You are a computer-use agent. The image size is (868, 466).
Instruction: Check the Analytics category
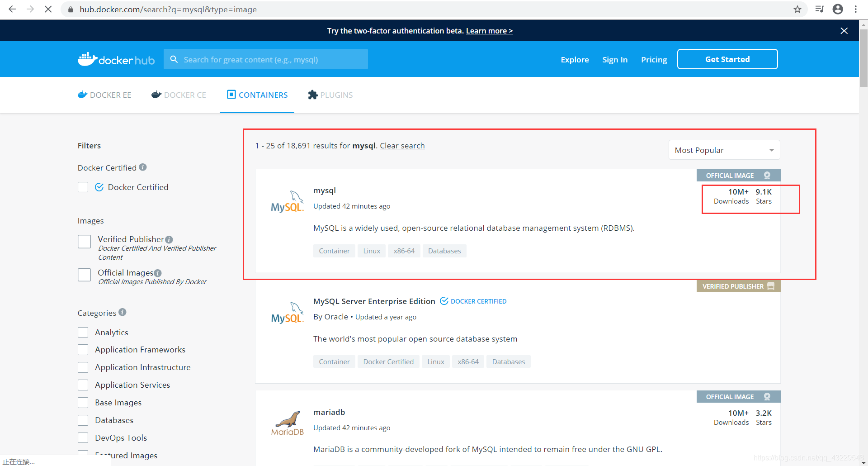pos(83,333)
